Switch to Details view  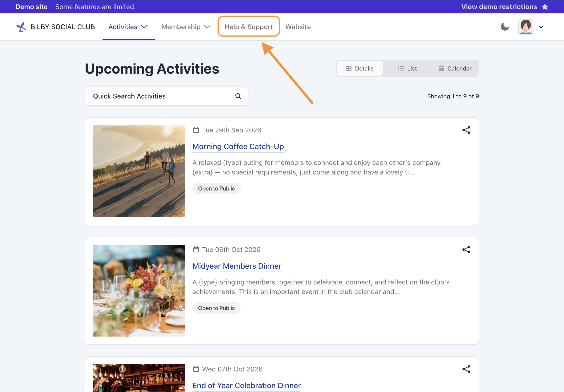click(359, 69)
